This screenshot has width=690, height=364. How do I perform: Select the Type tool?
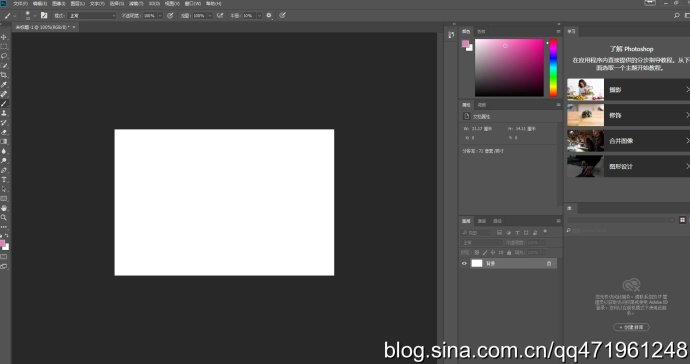[x=4, y=180]
